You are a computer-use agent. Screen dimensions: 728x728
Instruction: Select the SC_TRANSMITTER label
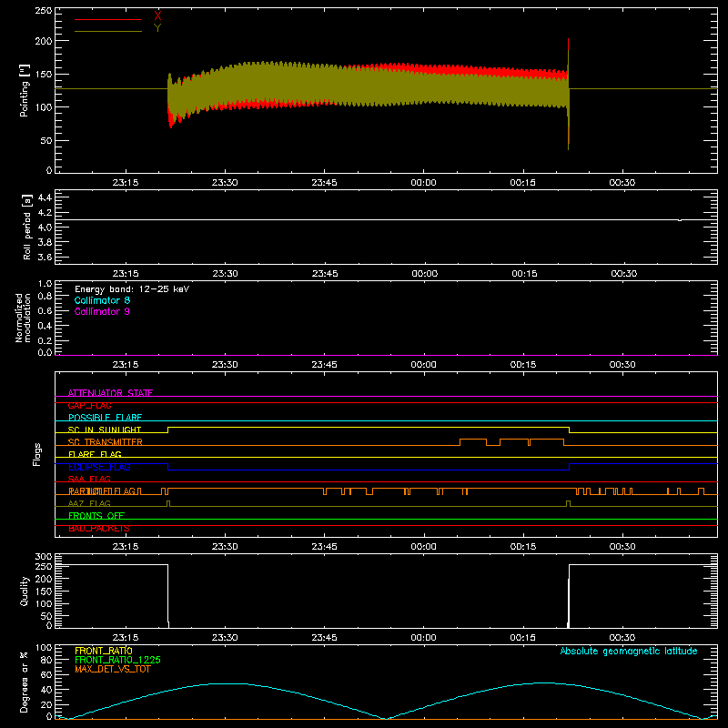tap(105, 442)
